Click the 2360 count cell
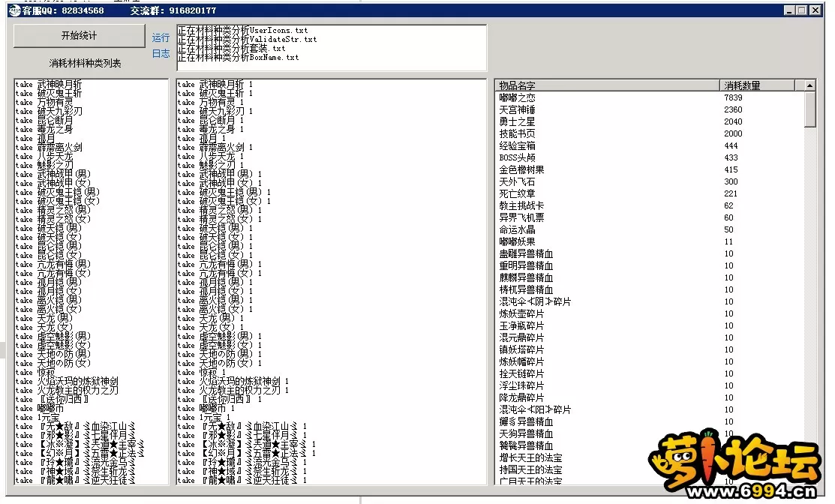835x504 pixels. (733, 109)
